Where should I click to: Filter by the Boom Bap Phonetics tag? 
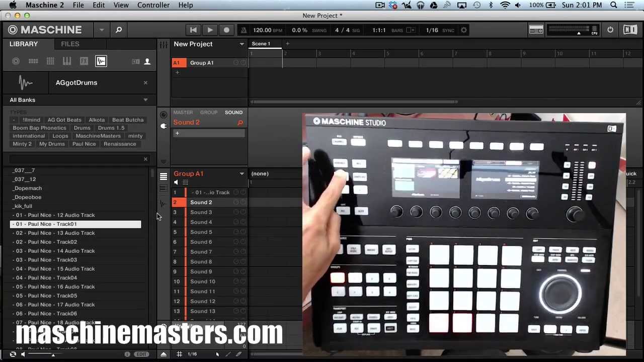click(39, 128)
